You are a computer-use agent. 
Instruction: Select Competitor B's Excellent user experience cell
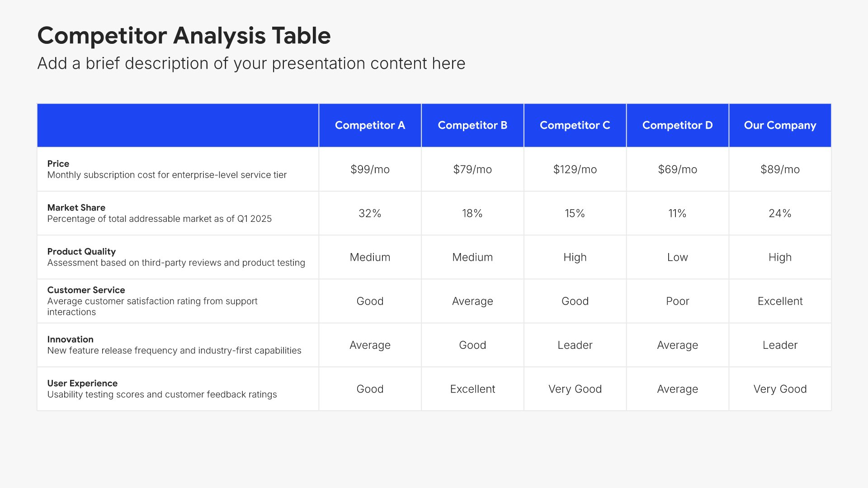click(x=472, y=389)
